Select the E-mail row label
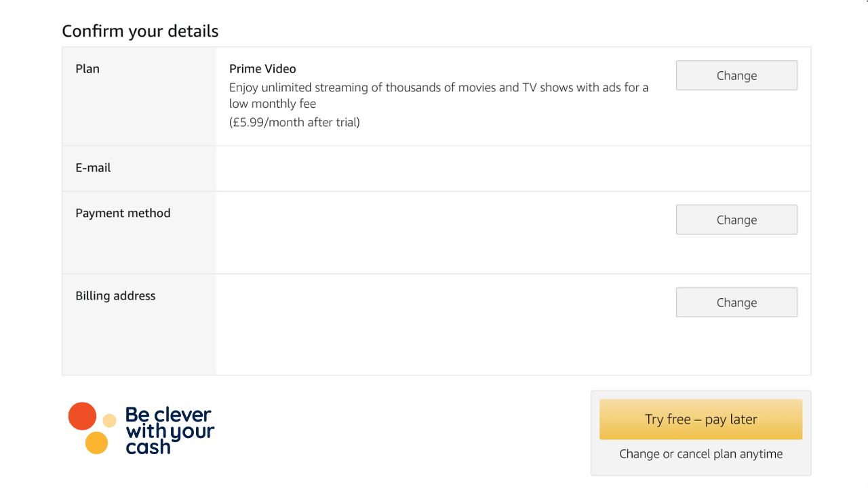 pyautogui.click(x=93, y=168)
